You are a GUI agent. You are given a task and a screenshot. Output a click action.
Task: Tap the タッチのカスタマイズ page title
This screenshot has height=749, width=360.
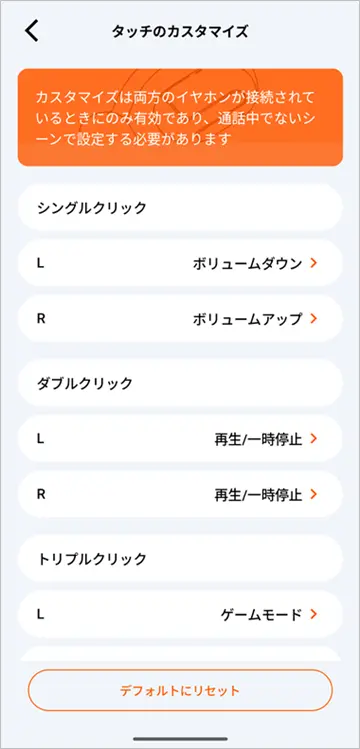point(180,32)
